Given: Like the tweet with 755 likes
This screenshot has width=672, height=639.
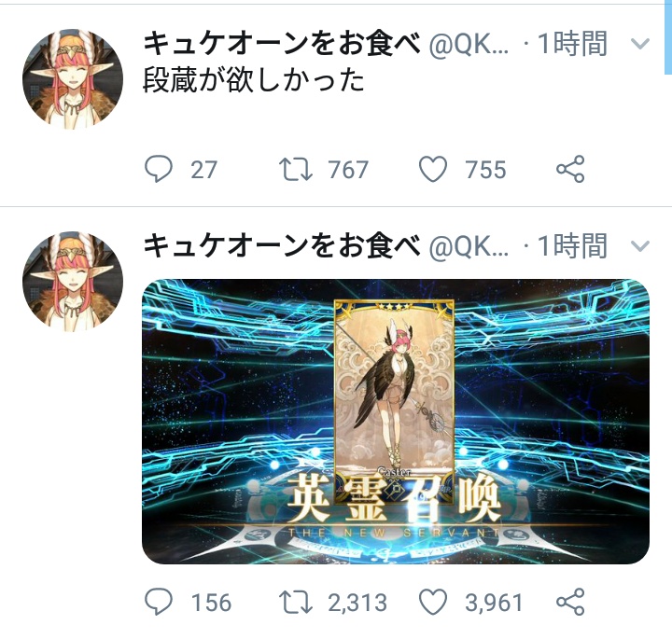Looking at the screenshot, I should click(433, 169).
